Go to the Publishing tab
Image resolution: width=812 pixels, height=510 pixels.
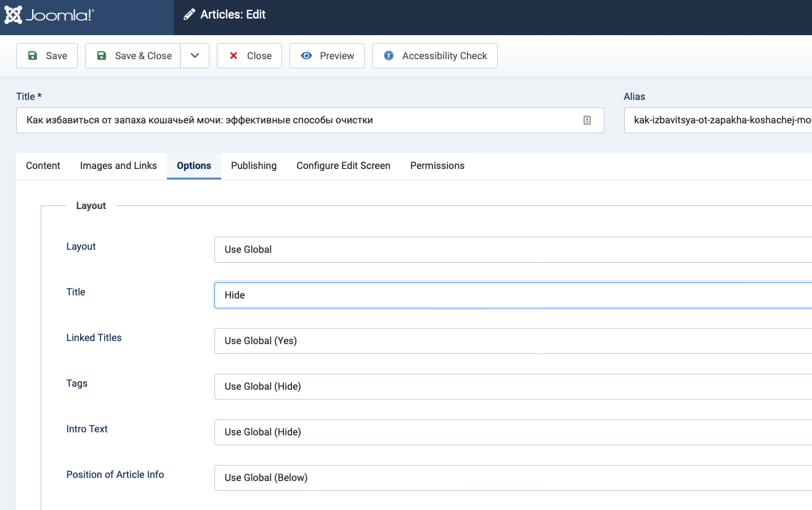tap(254, 165)
